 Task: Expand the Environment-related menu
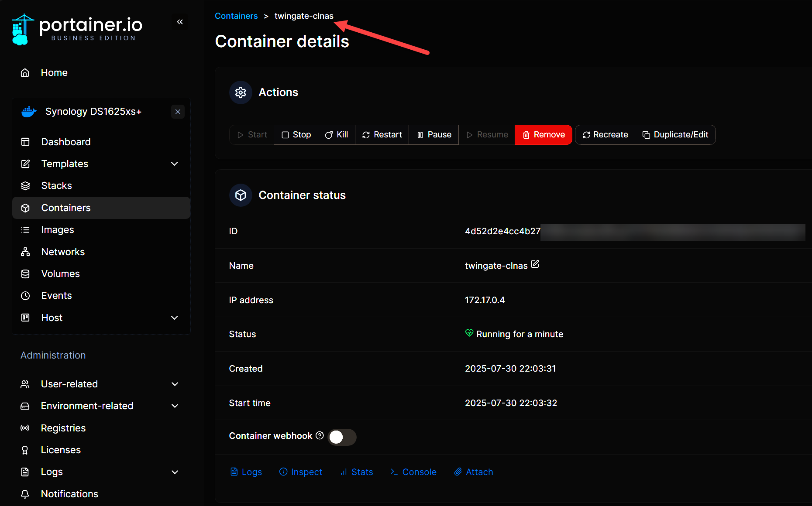[x=175, y=406]
